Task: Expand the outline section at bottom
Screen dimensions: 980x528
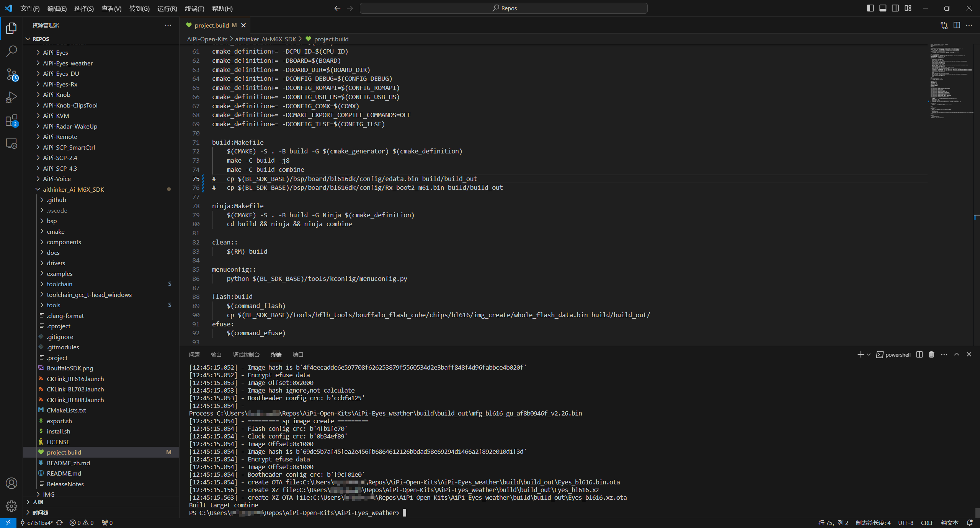Action: (101, 502)
